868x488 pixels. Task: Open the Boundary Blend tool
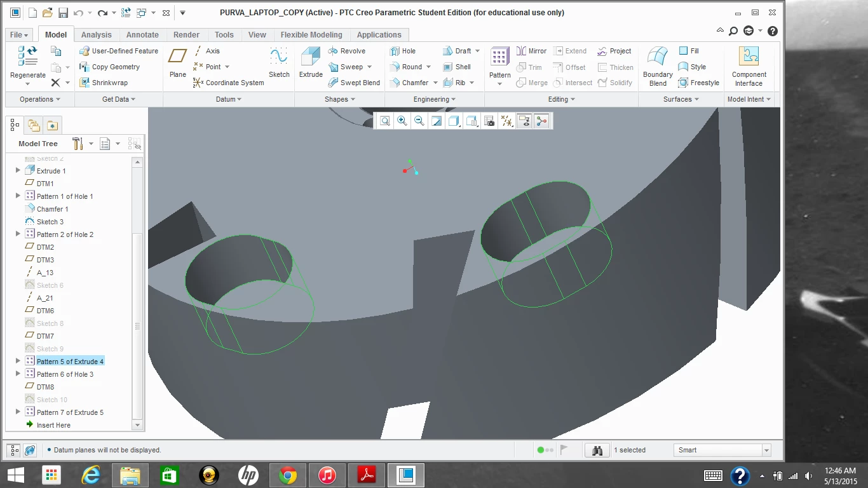pos(658,65)
